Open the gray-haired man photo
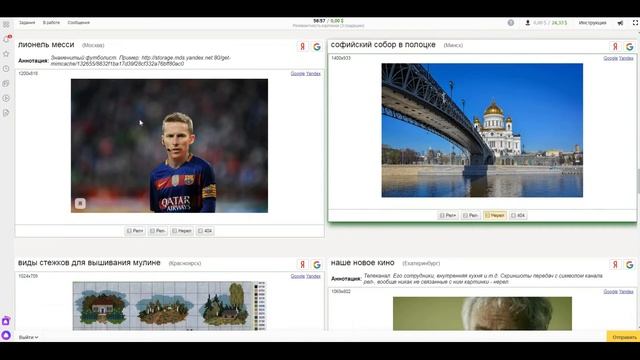The width and height of the screenshot is (640, 360). click(482, 313)
